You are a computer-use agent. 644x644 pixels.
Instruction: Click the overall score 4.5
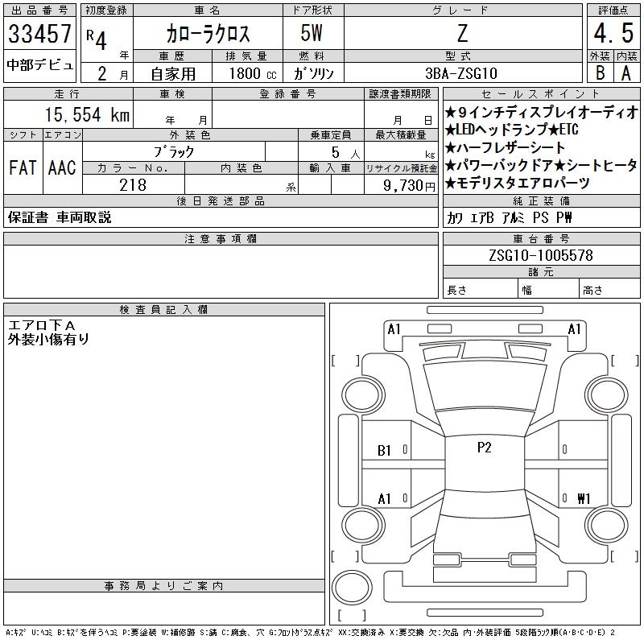[613, 33]
